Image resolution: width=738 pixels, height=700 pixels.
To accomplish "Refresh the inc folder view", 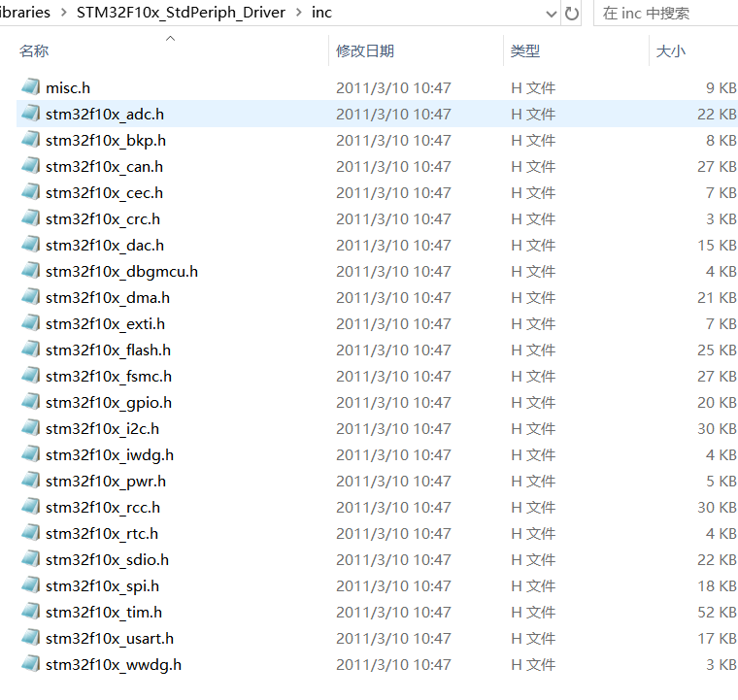I will click(571, 14).
